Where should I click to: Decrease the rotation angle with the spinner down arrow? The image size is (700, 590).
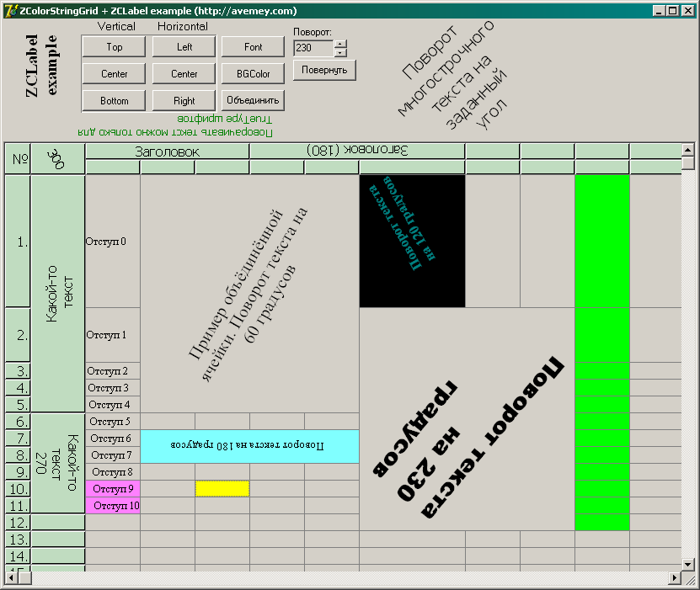pos(340,52)
